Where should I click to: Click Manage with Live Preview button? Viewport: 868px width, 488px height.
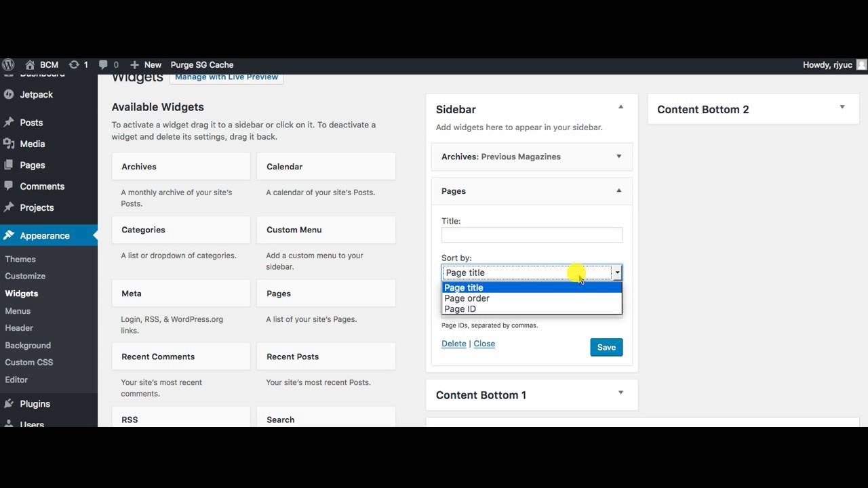pos(226,77)
